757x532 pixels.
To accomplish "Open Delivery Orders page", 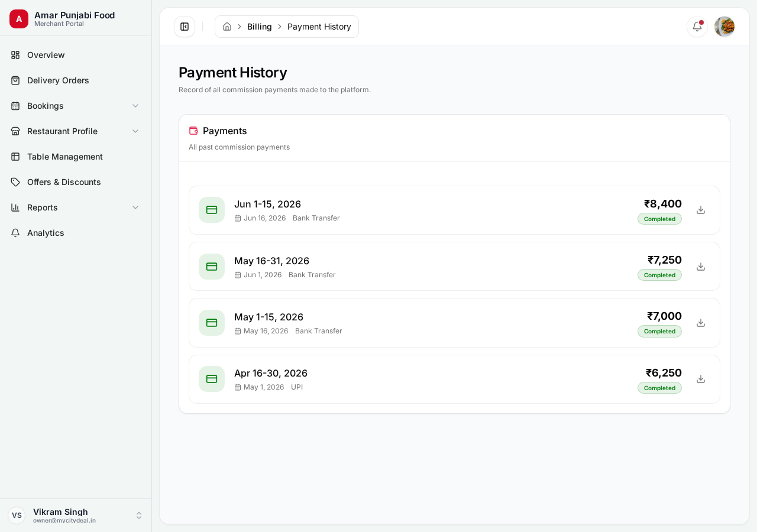I will point(76,80).
